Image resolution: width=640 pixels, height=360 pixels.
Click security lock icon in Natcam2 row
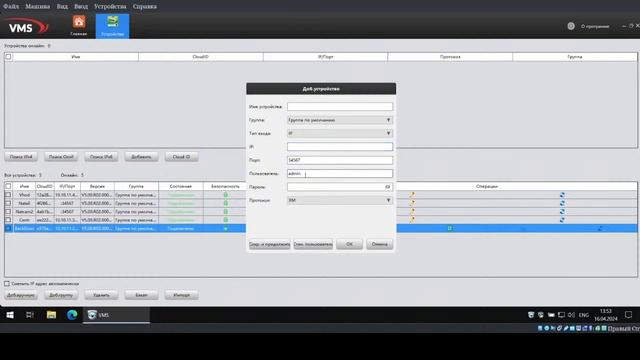click(225, 211)
